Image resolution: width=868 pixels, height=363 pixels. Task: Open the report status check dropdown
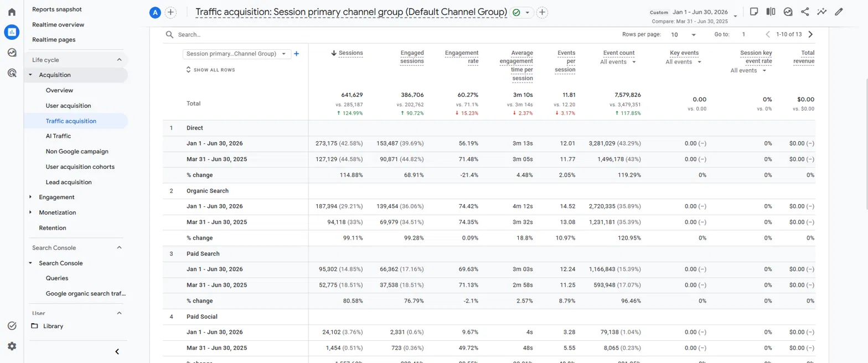tap(522, 12)
